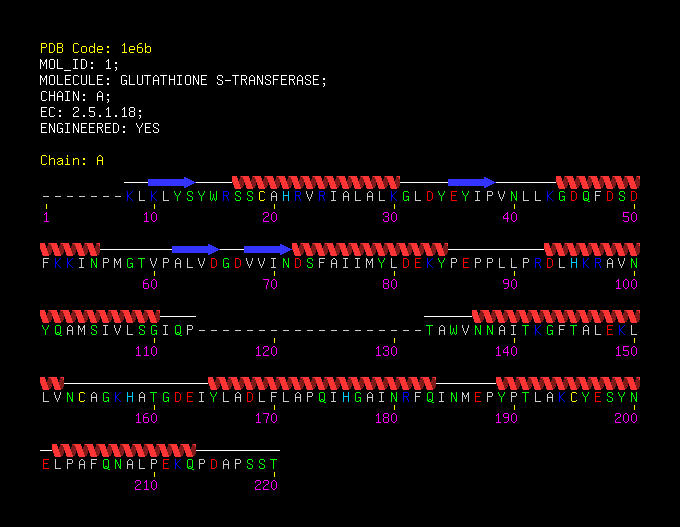Viewport: 680px width, 527px height.
Task: Click blue strand arrow above residue 10
Action: 172,182
